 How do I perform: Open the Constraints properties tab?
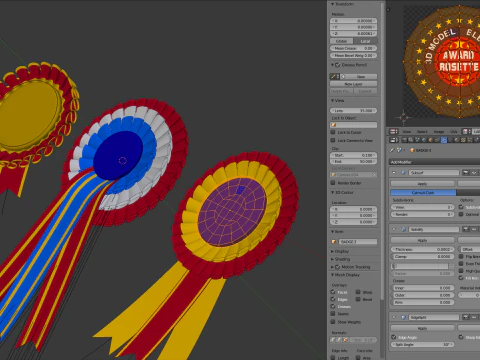[x=437, y=140]
